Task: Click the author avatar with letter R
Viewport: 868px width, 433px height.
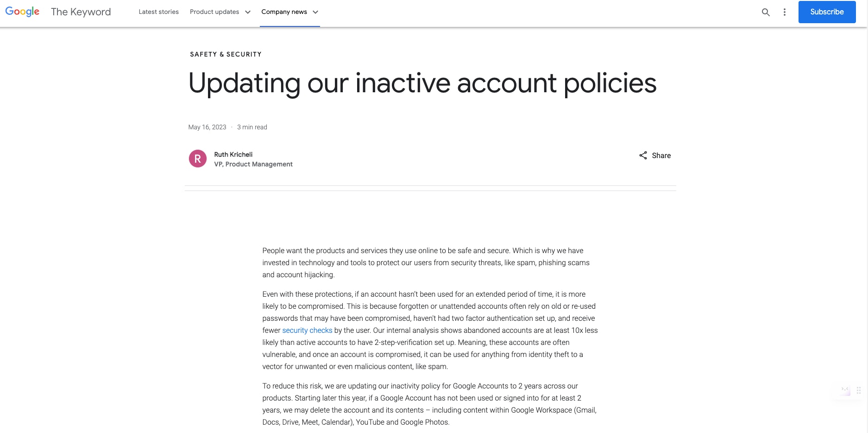Action: [197, 159]
